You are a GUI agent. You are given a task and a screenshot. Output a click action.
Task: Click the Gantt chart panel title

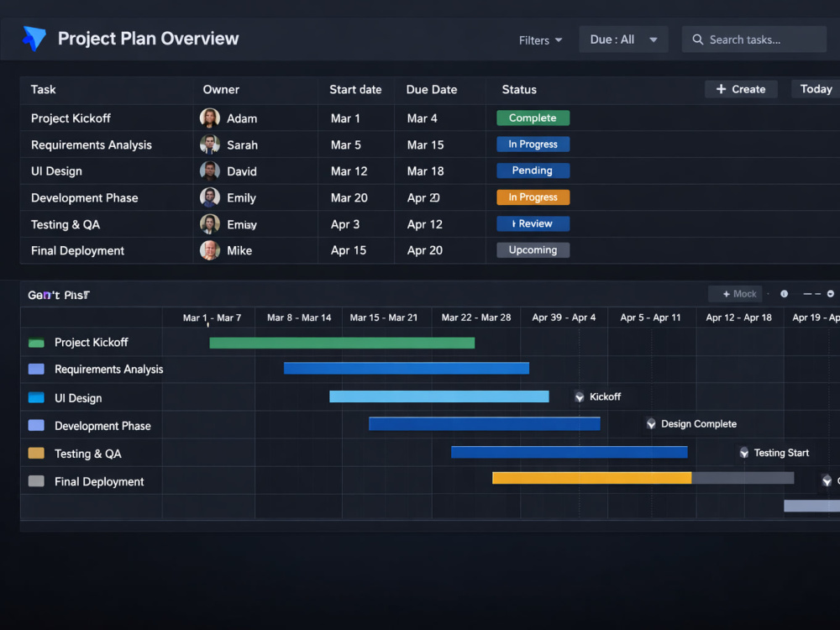59,295
